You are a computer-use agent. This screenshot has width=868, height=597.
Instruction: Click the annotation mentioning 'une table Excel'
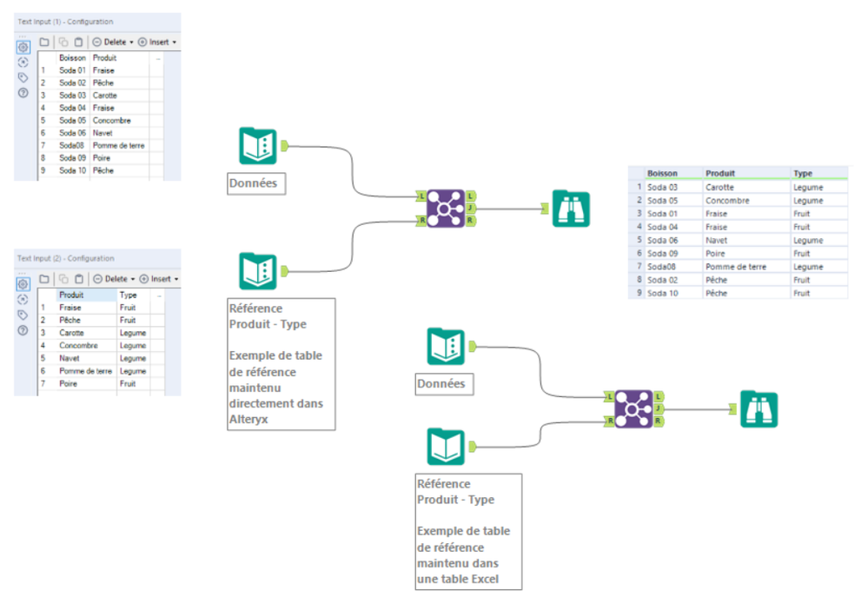(468, 532)
